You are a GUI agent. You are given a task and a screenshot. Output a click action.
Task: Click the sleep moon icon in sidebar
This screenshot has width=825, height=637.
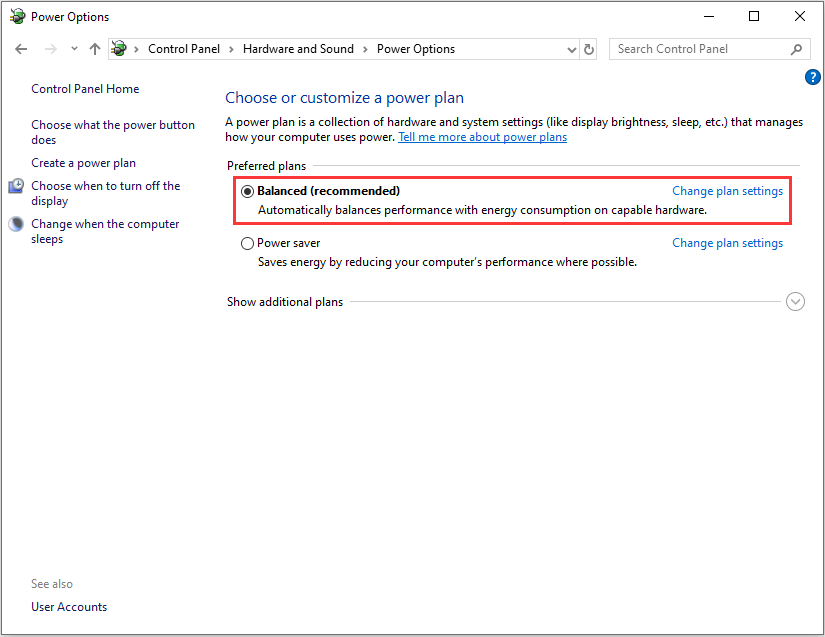pyautogui.click(x=16, y=224)
